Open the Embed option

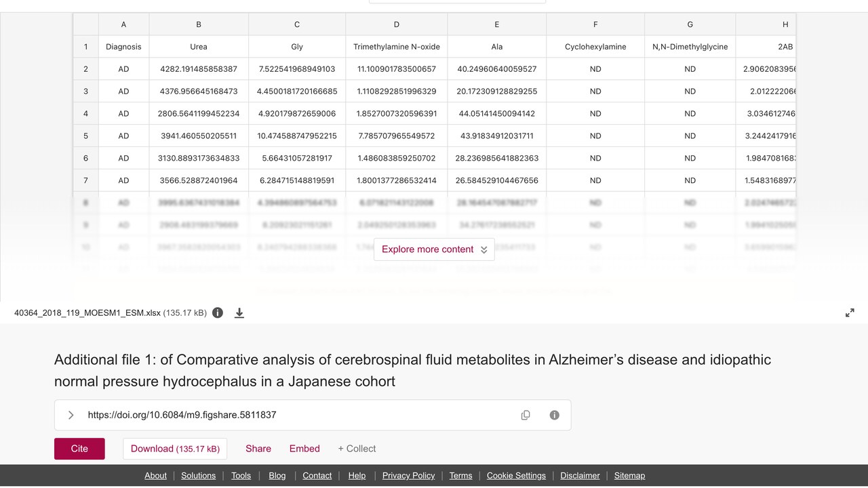304,449
